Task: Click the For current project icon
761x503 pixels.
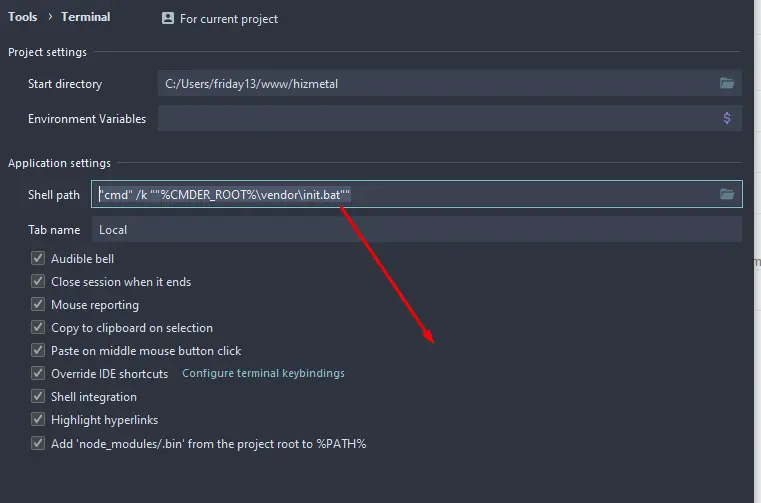Action: pos(168,18)
